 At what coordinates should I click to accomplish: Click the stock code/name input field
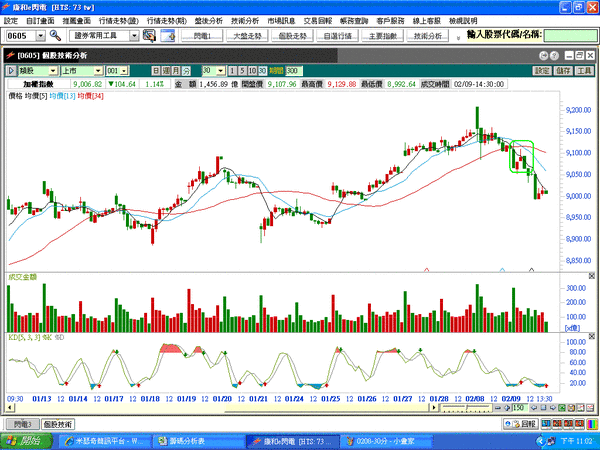570,36
